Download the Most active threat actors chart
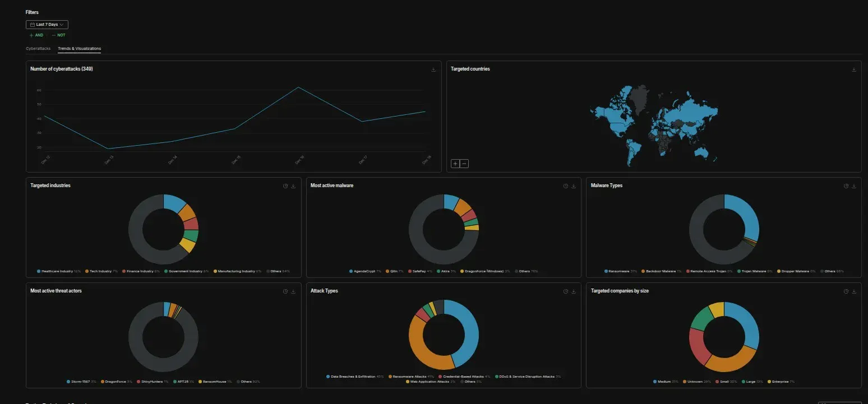The height and width of the screenshot is (404, 868). coord(293,291)
